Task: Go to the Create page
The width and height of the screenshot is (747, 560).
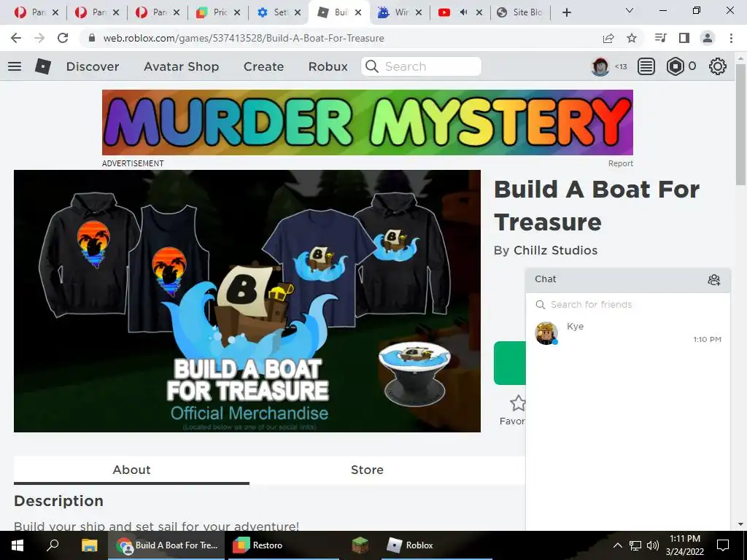Action: [x=263, y=66]
